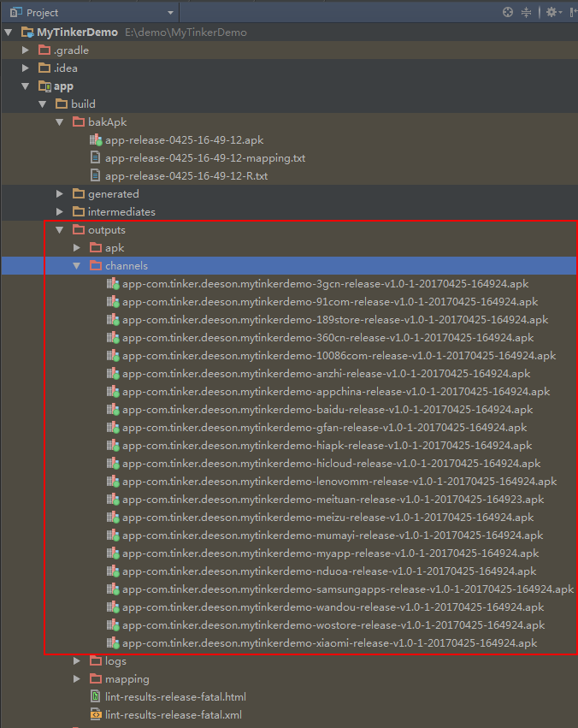Collapse the outputs folder
The height and width of the screenshot is (728, 578).
point(60,230)
